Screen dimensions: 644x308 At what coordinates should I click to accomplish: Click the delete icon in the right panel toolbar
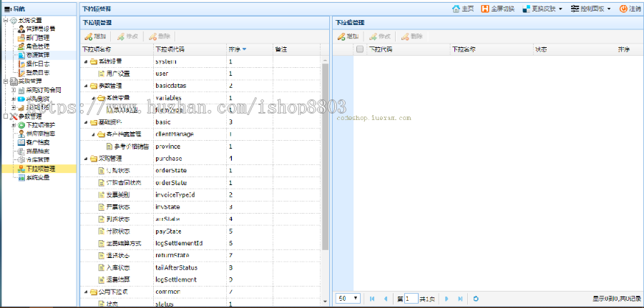(x=406, y=36)
